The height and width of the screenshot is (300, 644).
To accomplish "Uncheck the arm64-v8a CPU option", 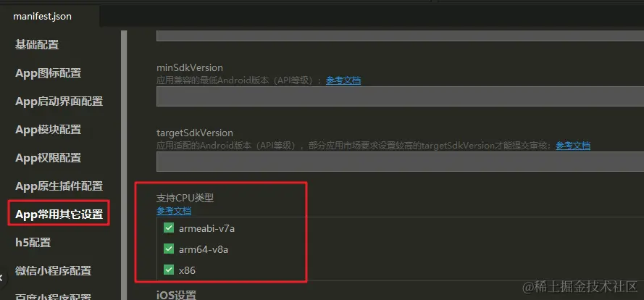I will pos(168,249).
